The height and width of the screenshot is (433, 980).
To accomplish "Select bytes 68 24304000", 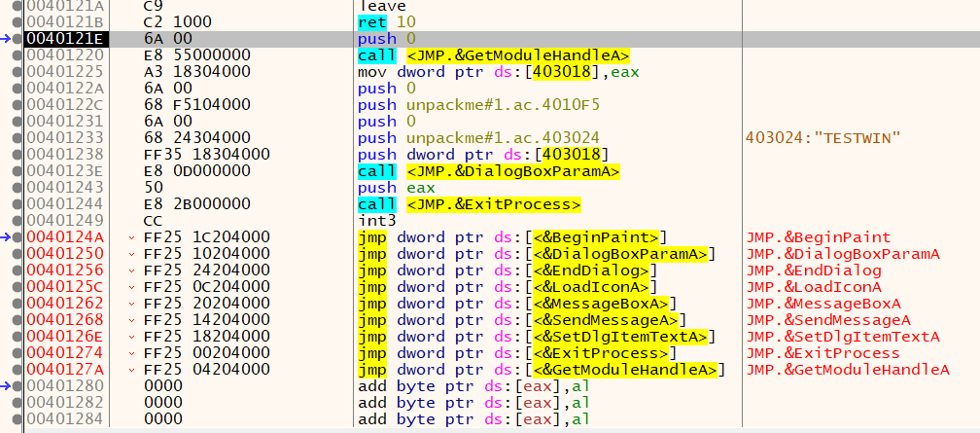I will click(x=197, y=137).
